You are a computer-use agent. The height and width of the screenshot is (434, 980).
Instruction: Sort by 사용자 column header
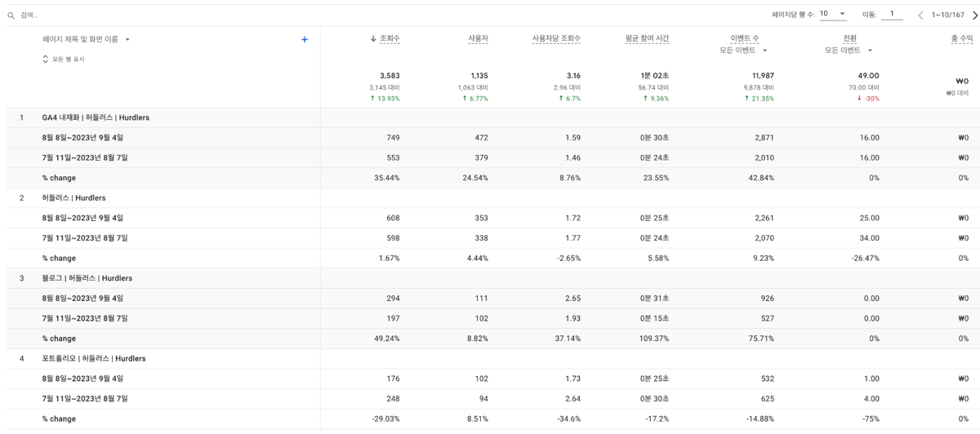[478, 38]
